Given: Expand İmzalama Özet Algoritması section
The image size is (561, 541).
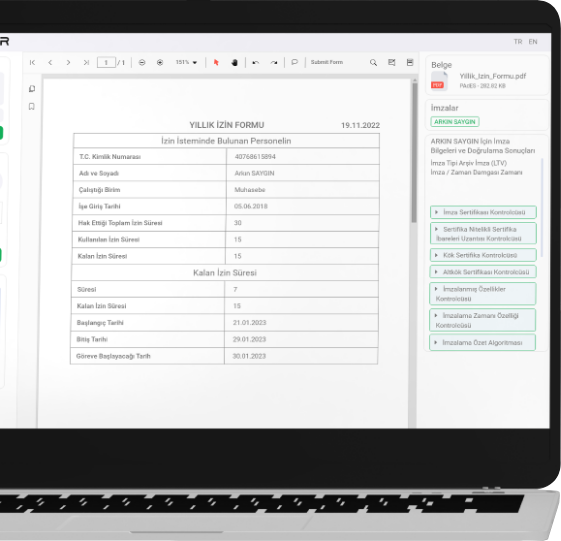Looking at the screenshot, I should [482, 342].
